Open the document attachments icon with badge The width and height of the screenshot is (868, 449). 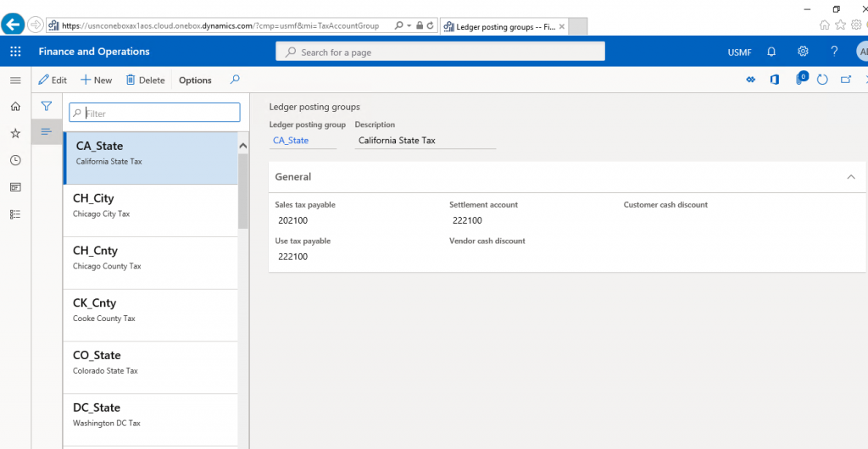[x=800, y=79]
